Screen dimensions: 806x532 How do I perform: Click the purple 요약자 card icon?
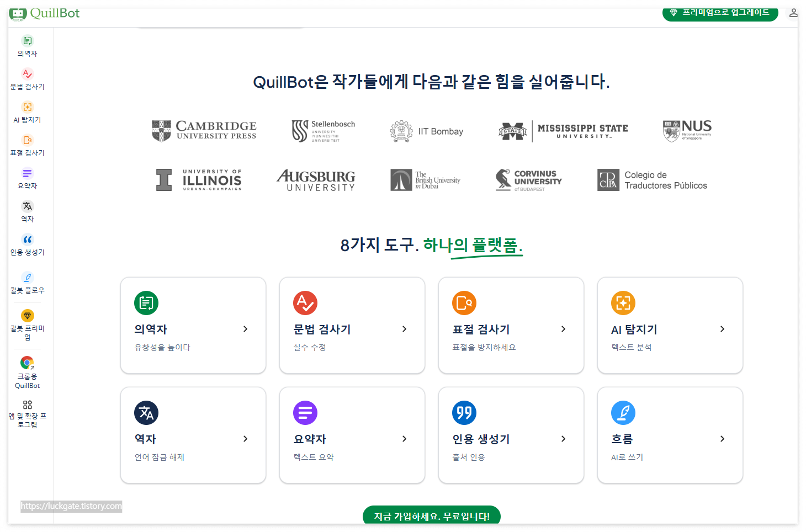pyautogui.click(x=305, y=413)
